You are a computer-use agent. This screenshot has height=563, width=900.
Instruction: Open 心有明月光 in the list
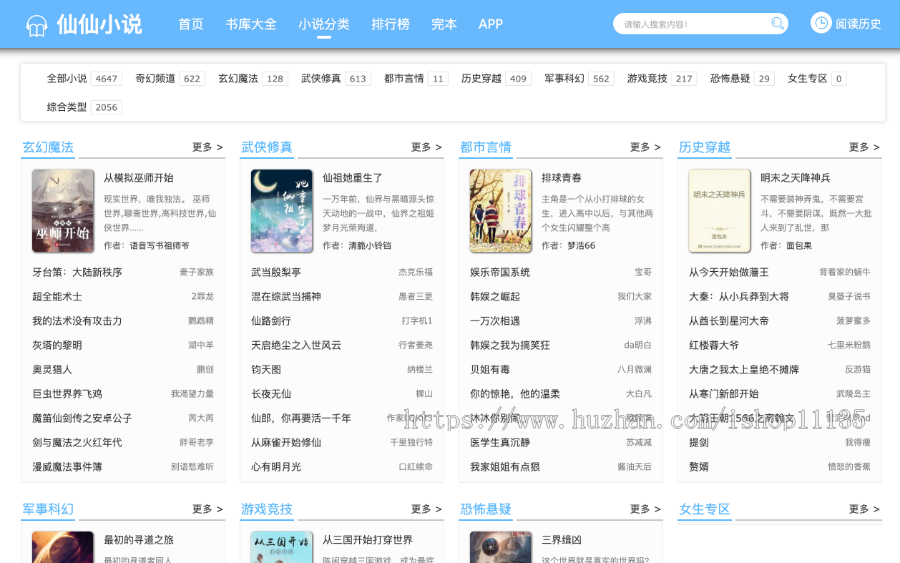click(276, 467)
